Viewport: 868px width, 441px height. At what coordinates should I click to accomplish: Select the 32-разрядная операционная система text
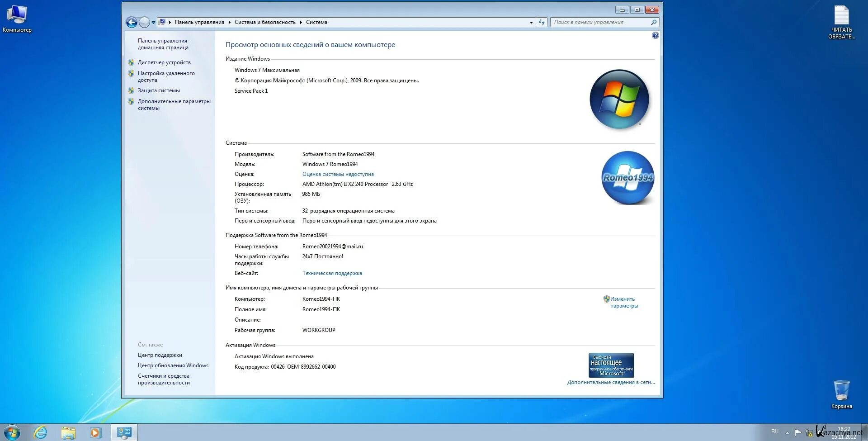click(x=349, y=211)
